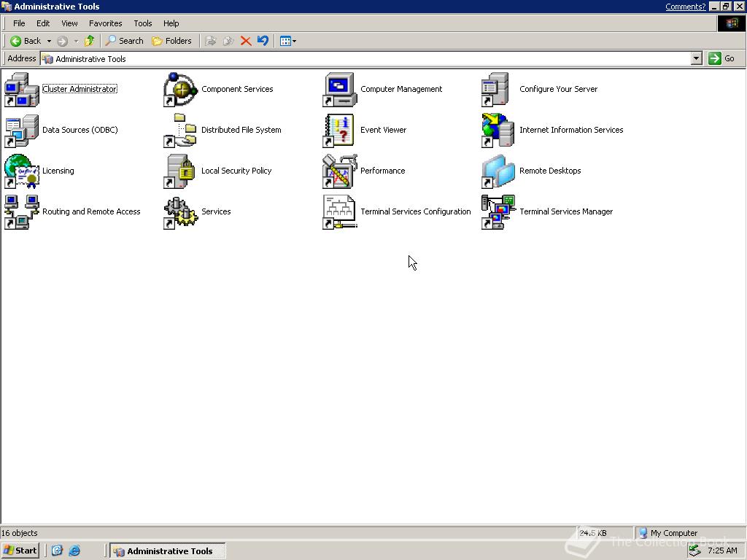The image size is (747, 560).
Task: Click the red Delete toolbar icon
Action: (246, 41)
